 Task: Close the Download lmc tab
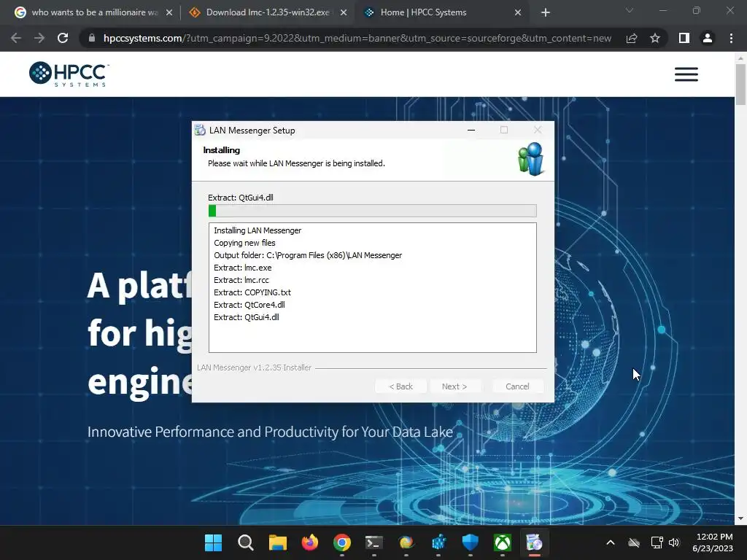[x=344, y=12]
